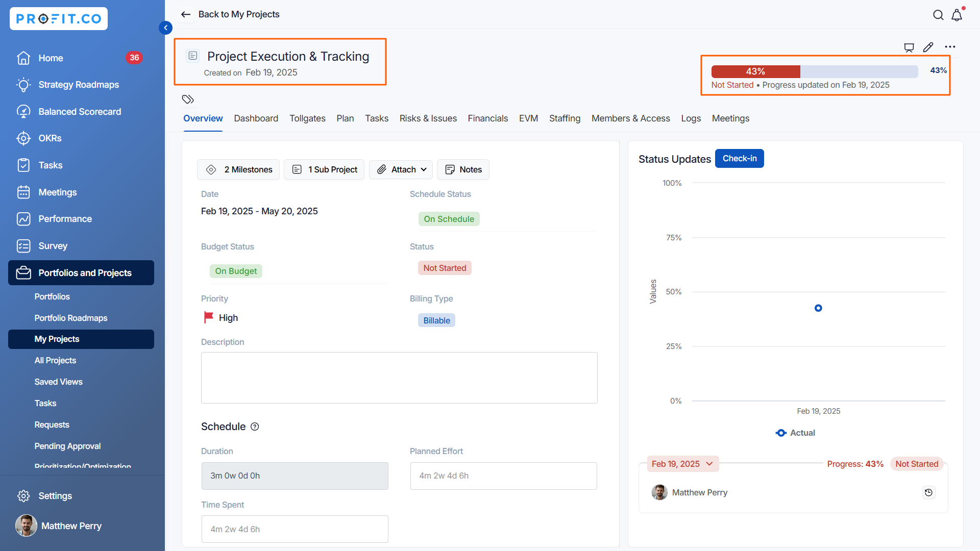This screenshot has height=551, width=980.
Task: Collapse sidebar with the chevron button
Action: pos(165,28)
